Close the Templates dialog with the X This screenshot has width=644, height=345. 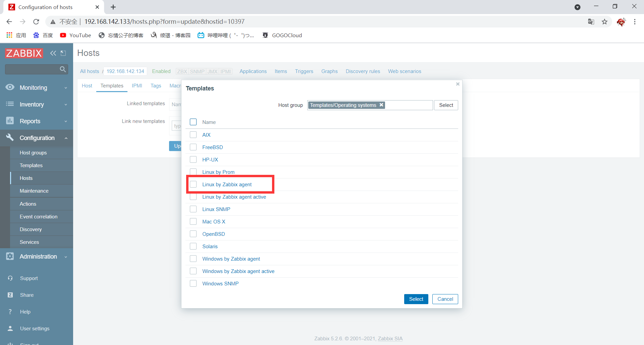click(x=458, y=84)
